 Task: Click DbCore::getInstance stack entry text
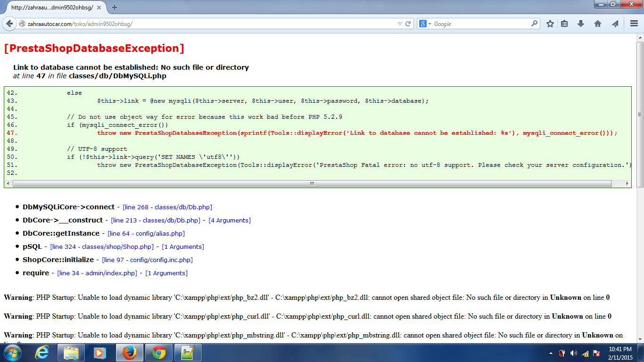[x=61, y=233]
